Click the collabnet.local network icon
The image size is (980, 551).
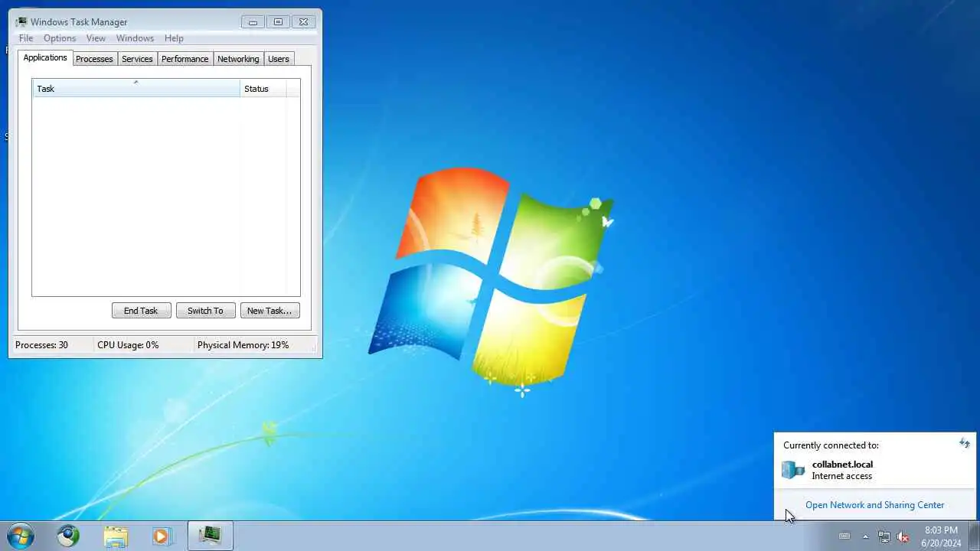coord(793,469)
